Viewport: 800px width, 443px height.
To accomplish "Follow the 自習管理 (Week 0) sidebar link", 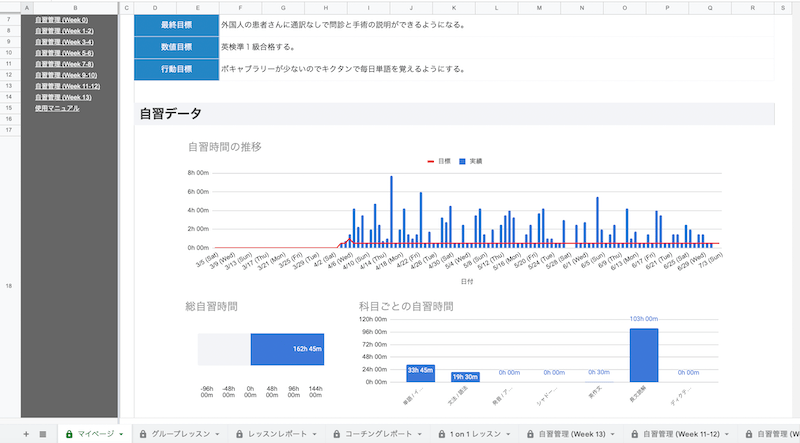I will 61,20.
